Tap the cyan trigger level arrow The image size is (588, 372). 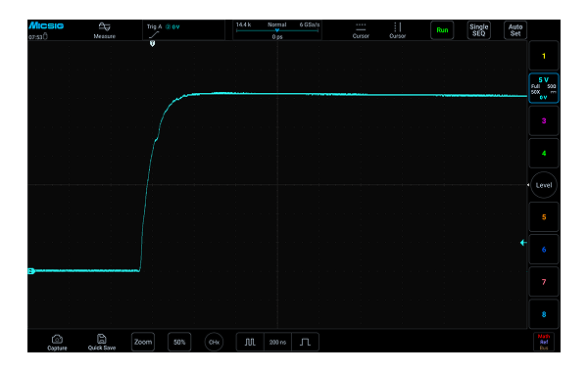tap(523, 243)
